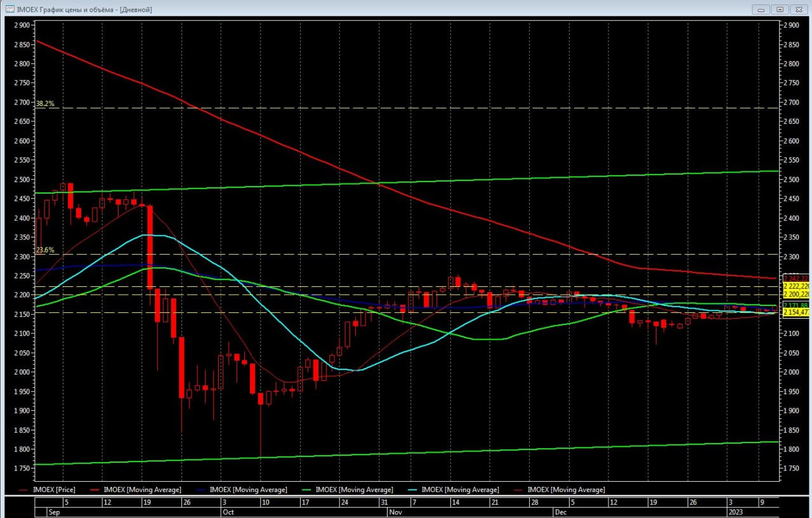
Task: Click the bright red Moving Average legend marker
Action: pyautogui.click(x=94, y=489)
